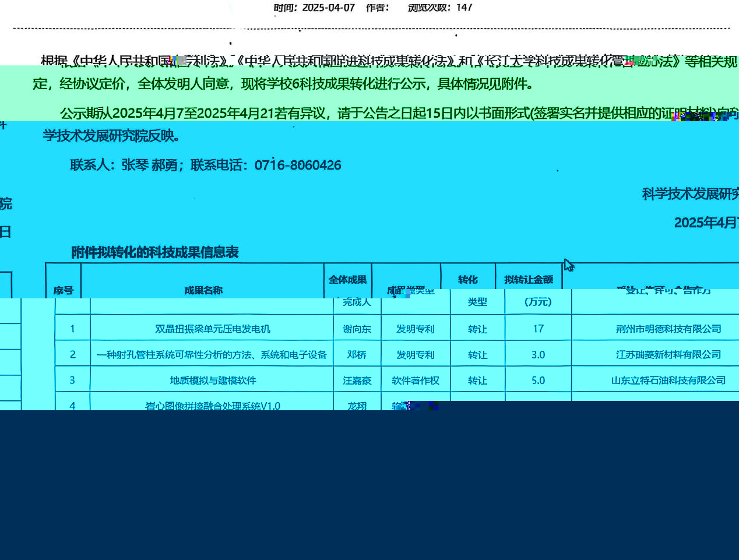The height and width of the screenshot is (560, 739).
Task: Select 荆州市明德科技有限公司 in the table
Action: pos(668,329)
